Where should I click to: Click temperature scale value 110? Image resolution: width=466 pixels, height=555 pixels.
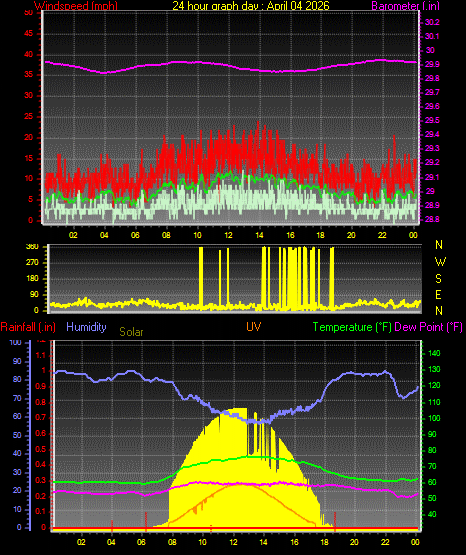click(434, 402)
